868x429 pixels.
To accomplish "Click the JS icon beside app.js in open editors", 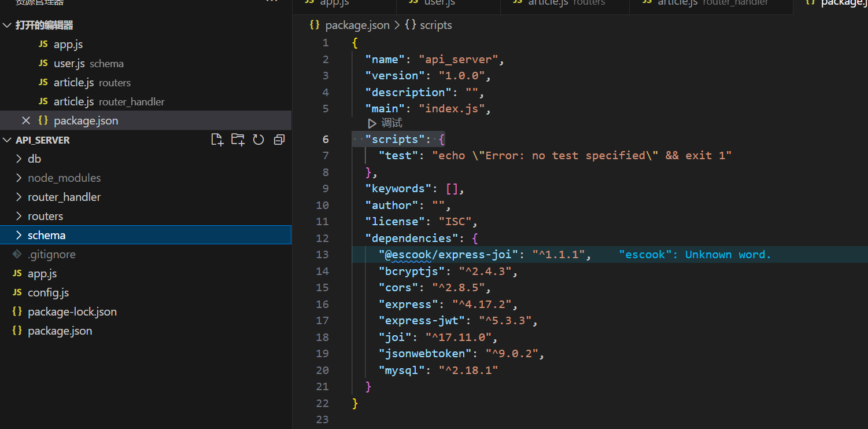I will (x=43, y=44).
